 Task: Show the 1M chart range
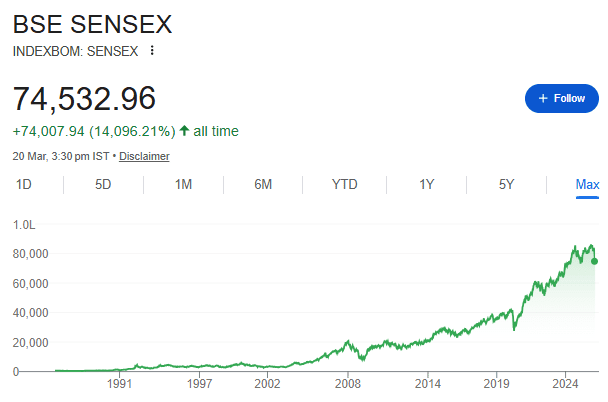tap(183, 184)
